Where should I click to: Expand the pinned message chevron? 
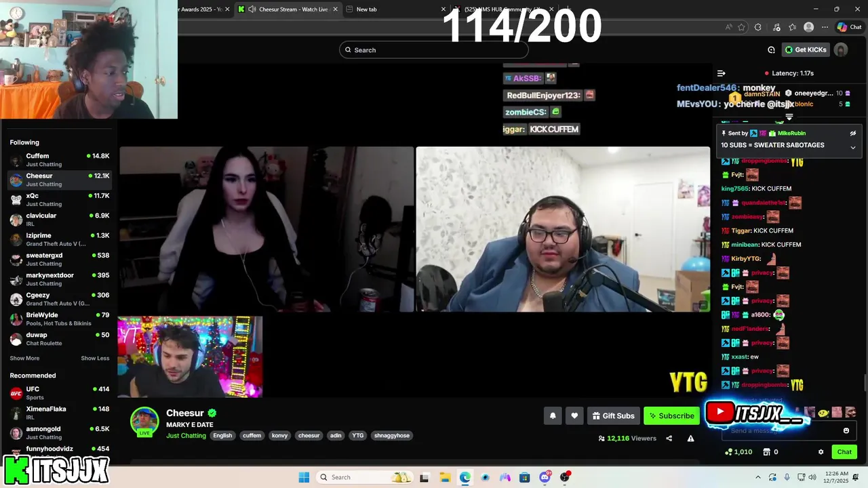(853, 147)
